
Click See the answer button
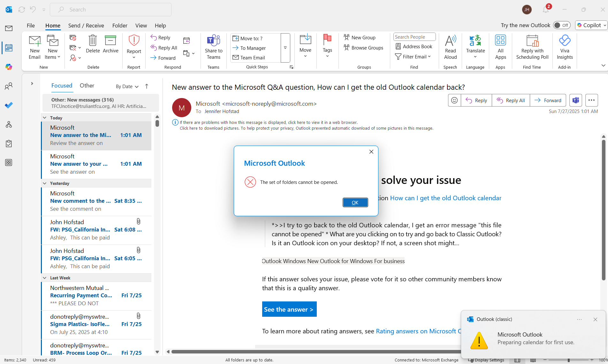(x=289, y=309)
